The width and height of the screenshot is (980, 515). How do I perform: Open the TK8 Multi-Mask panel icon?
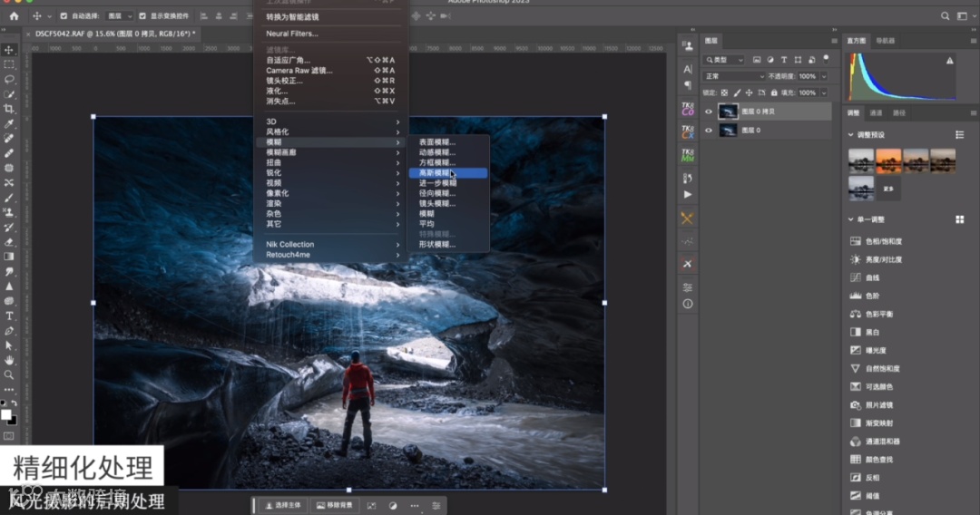(x=688, y=154)
